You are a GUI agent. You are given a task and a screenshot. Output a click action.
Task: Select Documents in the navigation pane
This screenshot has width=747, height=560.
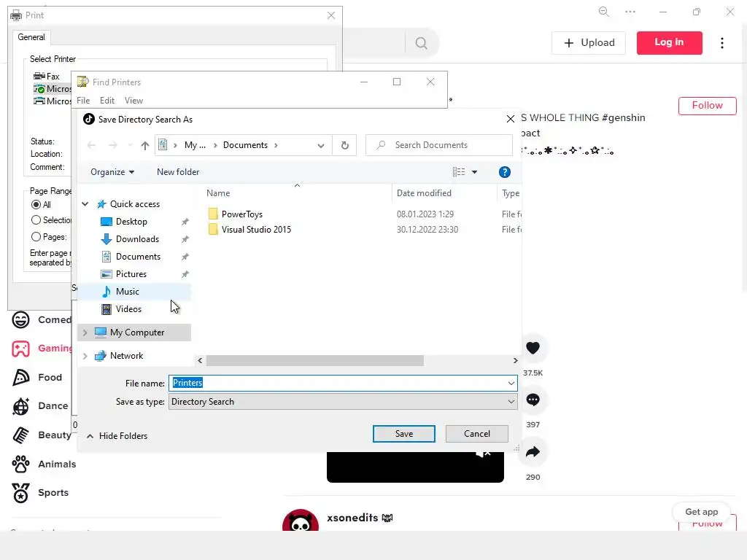pyautogui.click(x=138, y=257)
